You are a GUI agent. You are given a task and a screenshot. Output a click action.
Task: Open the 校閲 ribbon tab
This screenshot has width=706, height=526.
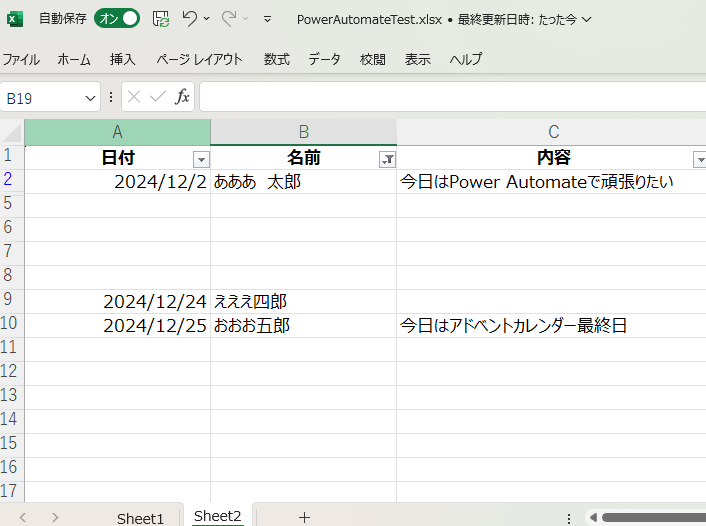coord(372,59)
